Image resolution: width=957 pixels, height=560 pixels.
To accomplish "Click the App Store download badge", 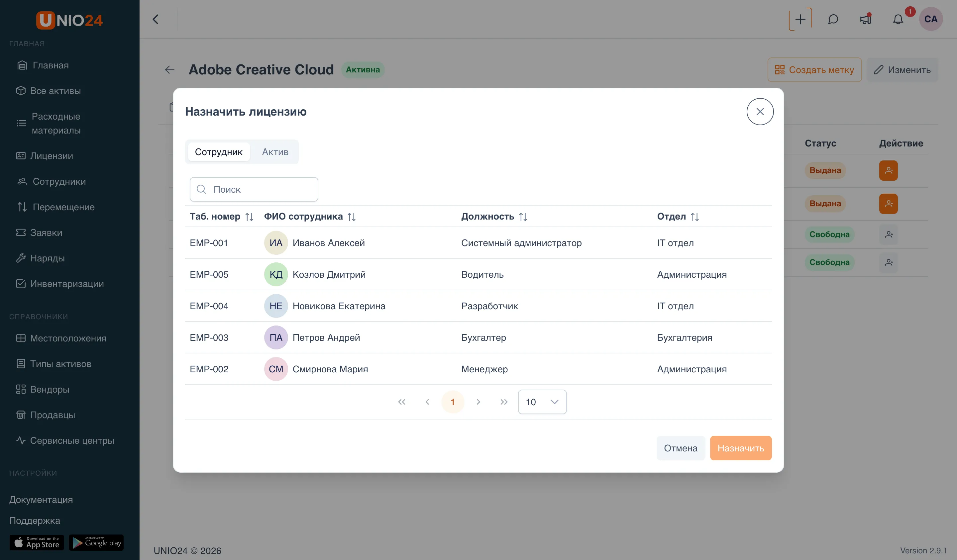I will point(37,542).
